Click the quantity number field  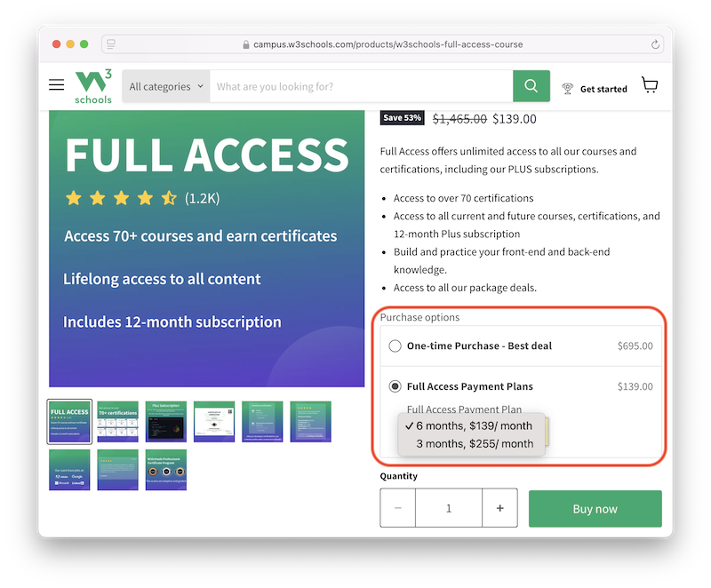pos(449,508)
